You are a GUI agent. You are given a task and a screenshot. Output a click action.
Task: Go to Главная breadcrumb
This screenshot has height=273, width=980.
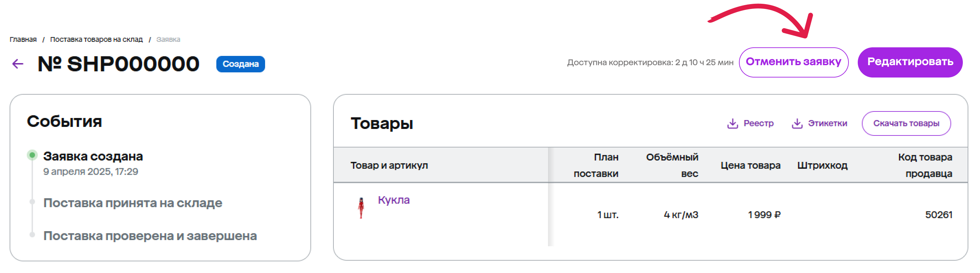pos(23,39)
